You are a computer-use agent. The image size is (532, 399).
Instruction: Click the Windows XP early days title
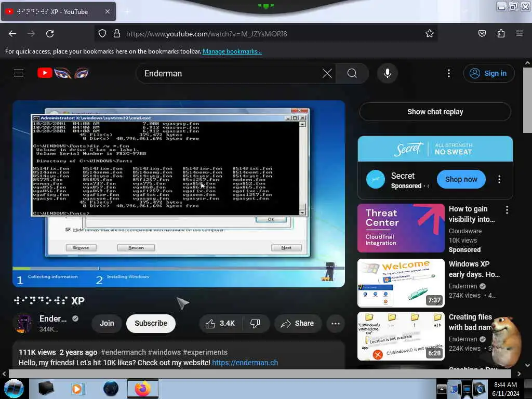pos(474,269)
